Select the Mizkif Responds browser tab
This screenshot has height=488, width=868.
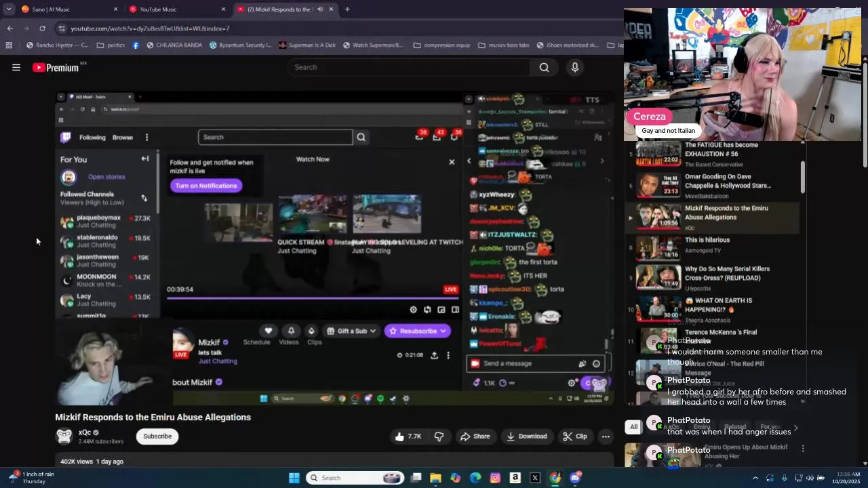coord(285,9)
